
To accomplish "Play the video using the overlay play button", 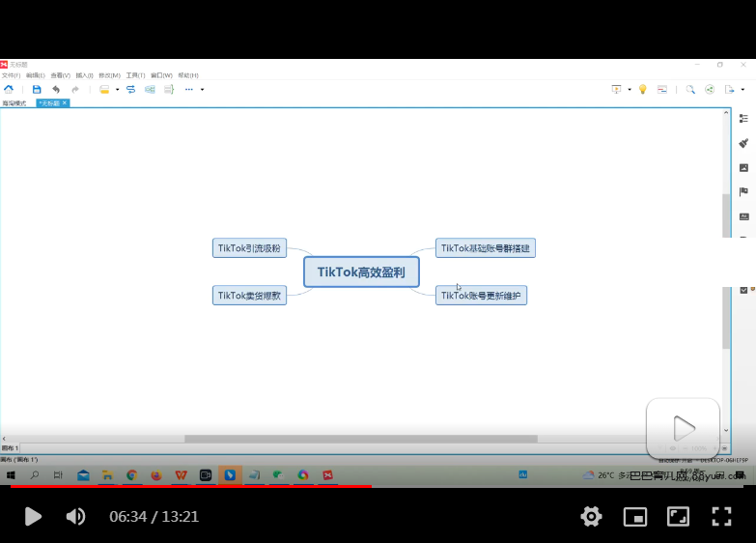I will pyautogui.click(x=684, y=428).
